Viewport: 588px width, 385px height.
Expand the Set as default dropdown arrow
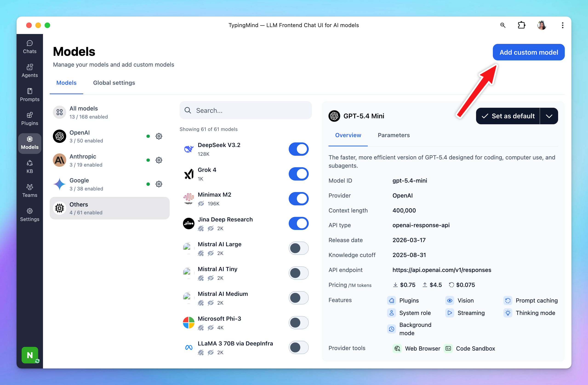(549, 116)
